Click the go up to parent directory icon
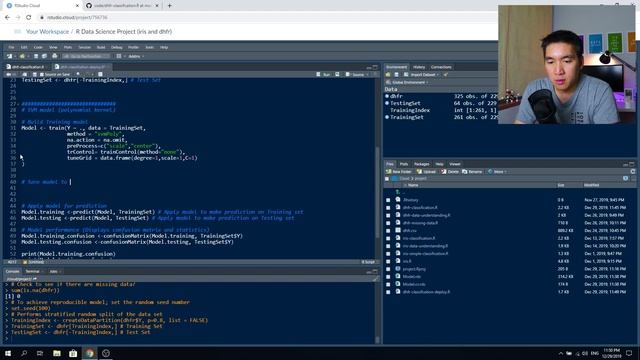Screen dimensions: 640x360 pyautogui.click(x=398, y=192)
